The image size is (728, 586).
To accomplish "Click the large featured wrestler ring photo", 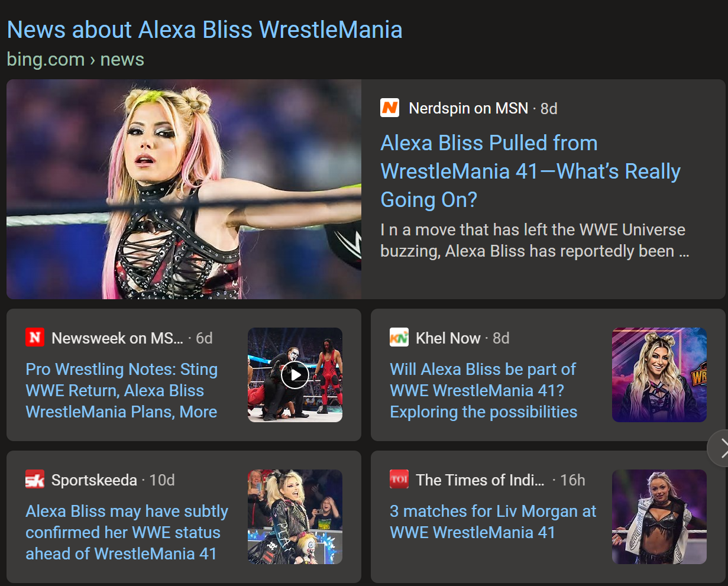I will tap(184, 189).
